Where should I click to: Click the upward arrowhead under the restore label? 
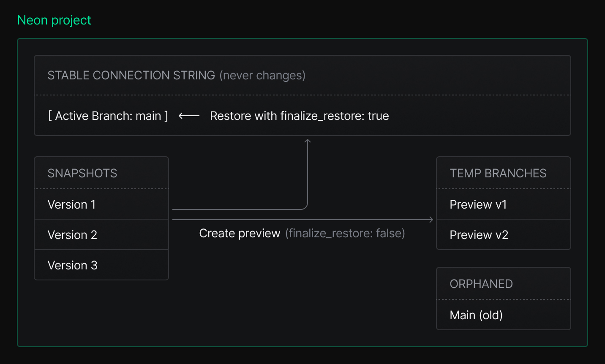click(308, 141)
